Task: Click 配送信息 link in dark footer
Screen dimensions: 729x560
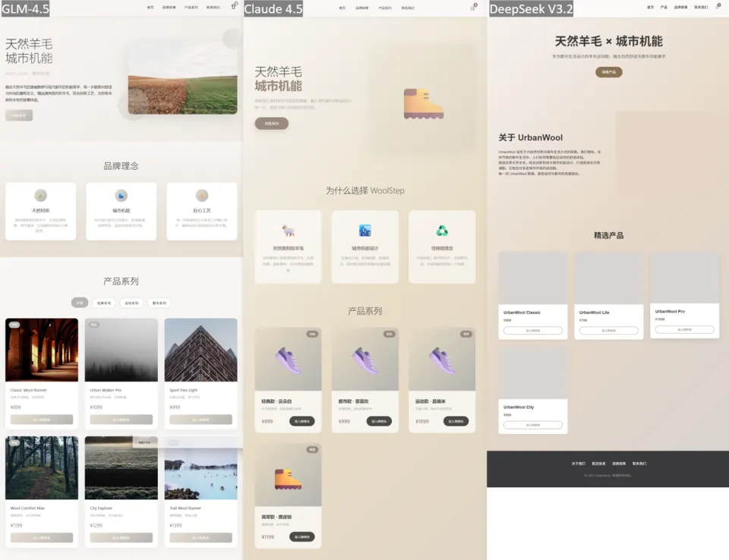Action: pos(598,463)
